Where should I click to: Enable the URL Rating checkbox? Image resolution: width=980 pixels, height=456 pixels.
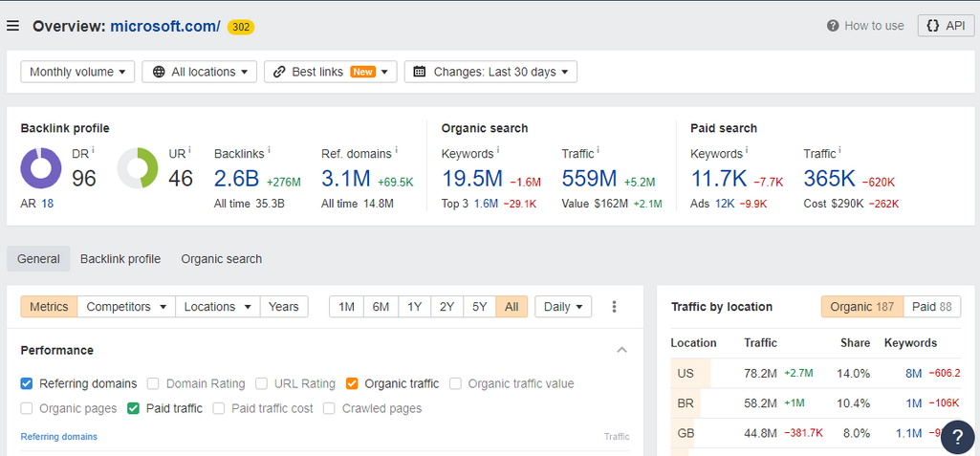(262, 383)
